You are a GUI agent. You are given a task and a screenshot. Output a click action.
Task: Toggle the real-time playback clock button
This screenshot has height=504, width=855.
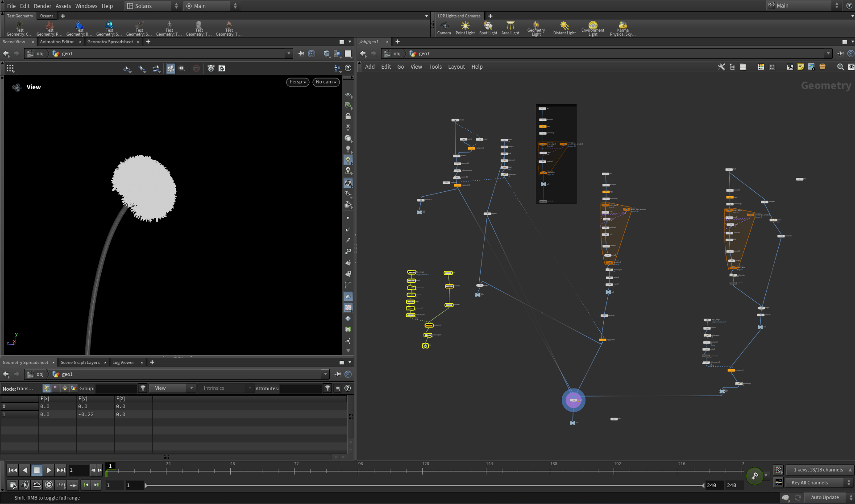[49, 485]
